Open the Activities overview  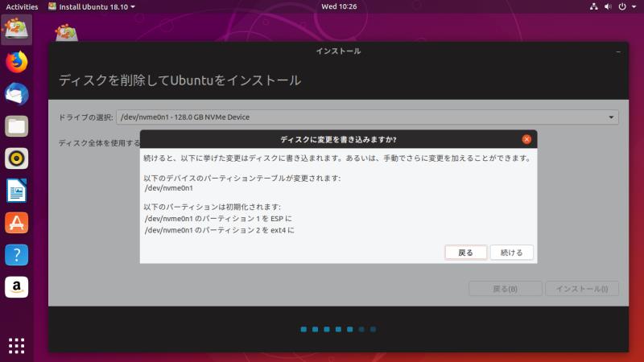point(22,6)
